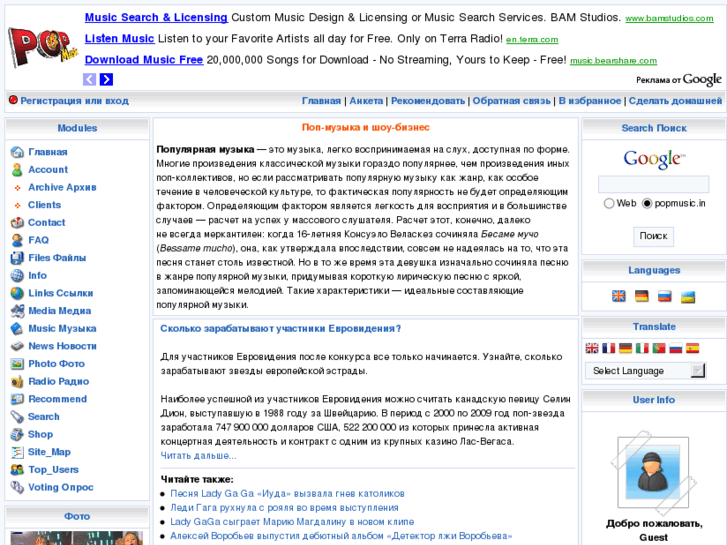
Task: Open Главная in the top navigation
Action: pyautogui.click(x=321, y=101)
